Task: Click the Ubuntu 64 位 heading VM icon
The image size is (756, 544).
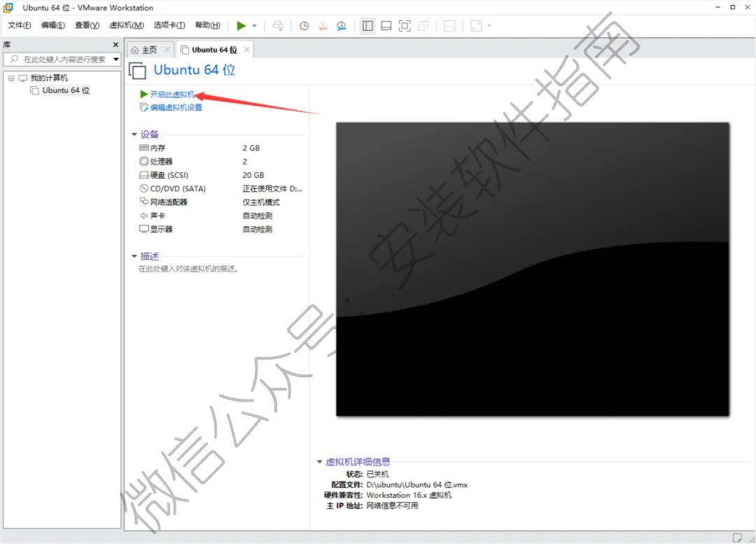Action: [x=137, y=71]
